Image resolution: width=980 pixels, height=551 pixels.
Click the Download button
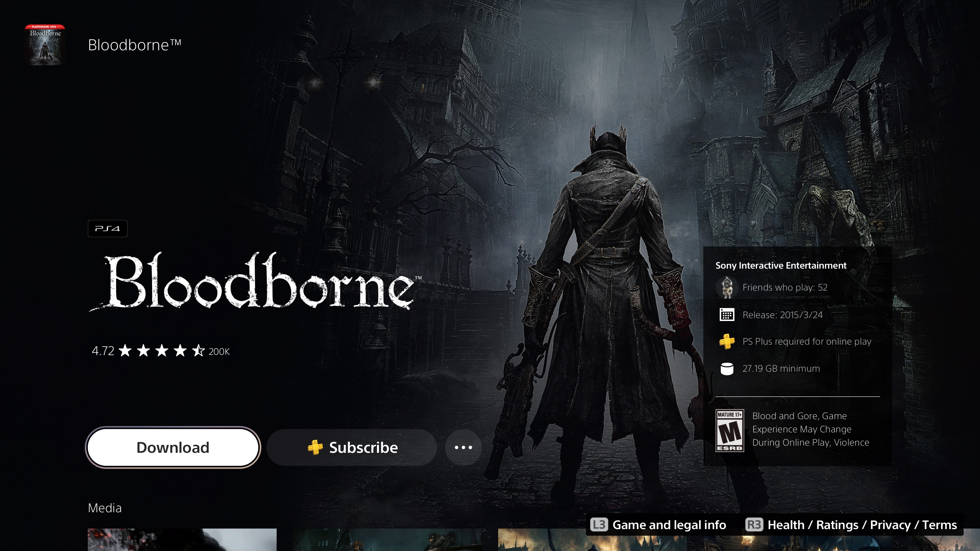click(x=173, y=448)
